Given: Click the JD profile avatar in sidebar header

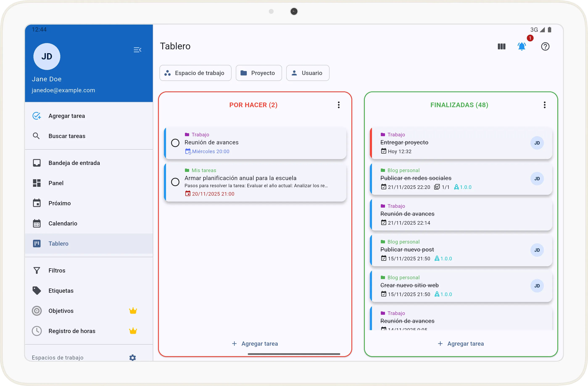Looking at the screenshot, I should (47, 57).
